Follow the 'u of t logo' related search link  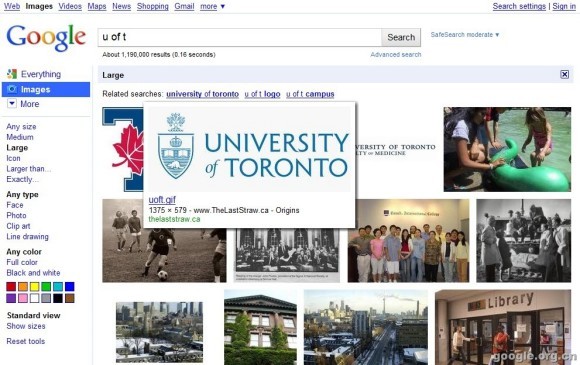coord(262,94)
